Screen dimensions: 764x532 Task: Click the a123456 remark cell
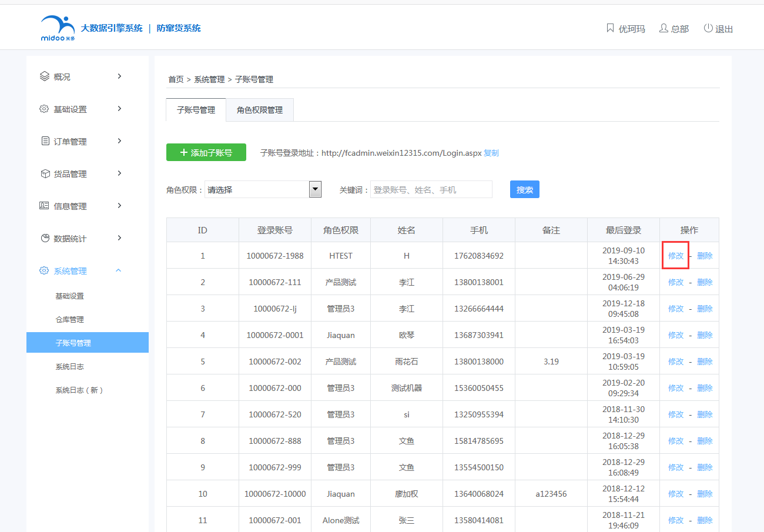551,494
